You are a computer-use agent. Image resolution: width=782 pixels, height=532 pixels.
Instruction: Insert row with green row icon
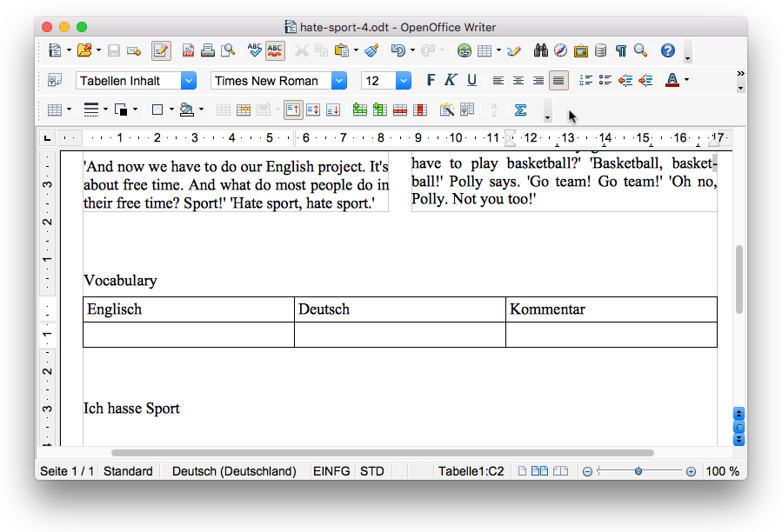coord(359,110)
